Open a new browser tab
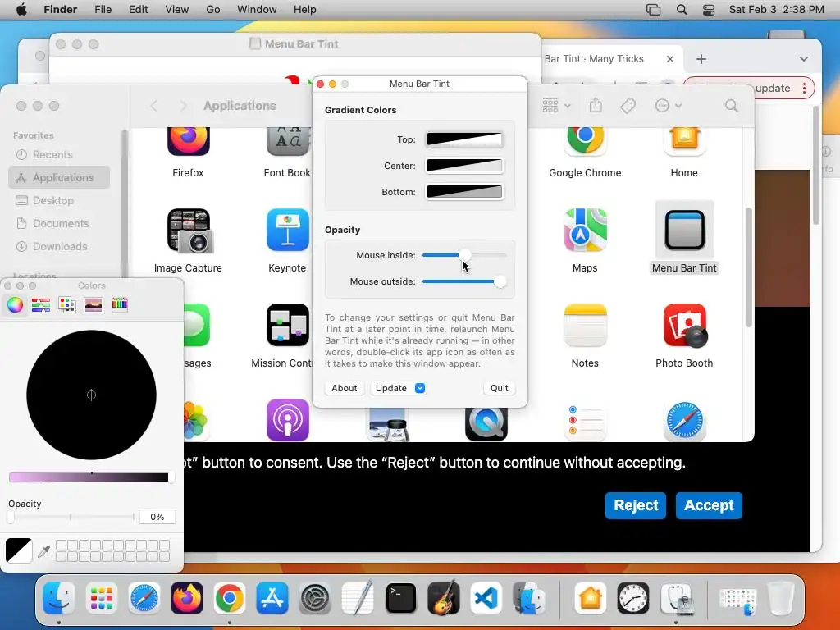This screenshot has width=840, height=630. (x=701, y=59)
